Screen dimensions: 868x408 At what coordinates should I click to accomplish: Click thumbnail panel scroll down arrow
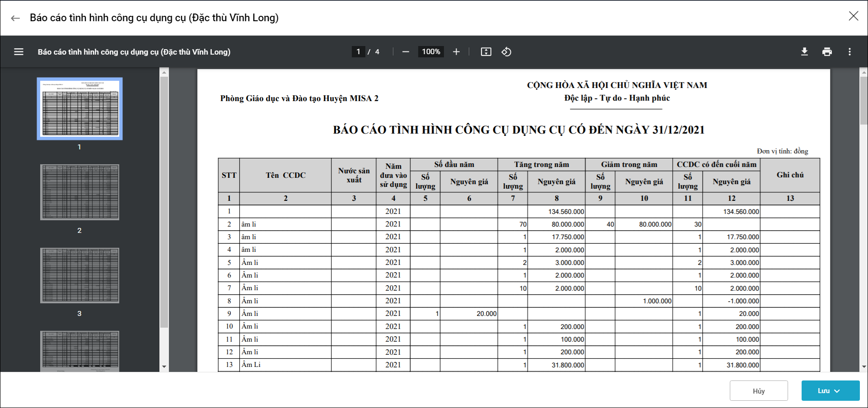[x=164, y=367]
